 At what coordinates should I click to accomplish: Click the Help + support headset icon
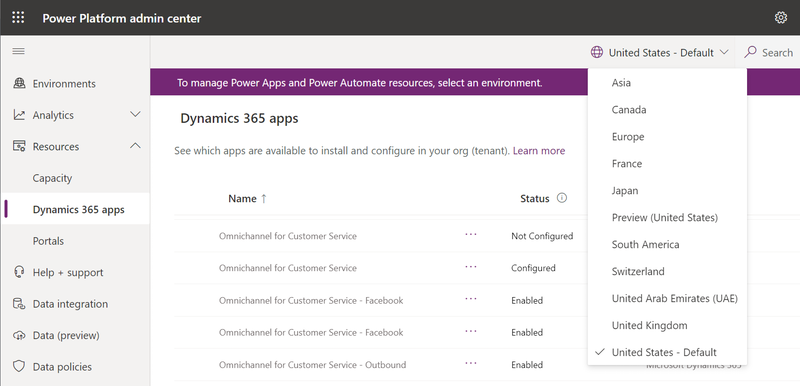pyautogui.click(x=19, y=272)
